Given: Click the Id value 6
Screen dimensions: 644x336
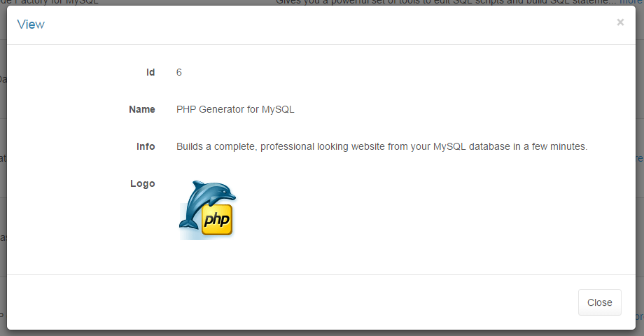Looking at the screenshot, I should pyautogui.click(x=179, y=72).
